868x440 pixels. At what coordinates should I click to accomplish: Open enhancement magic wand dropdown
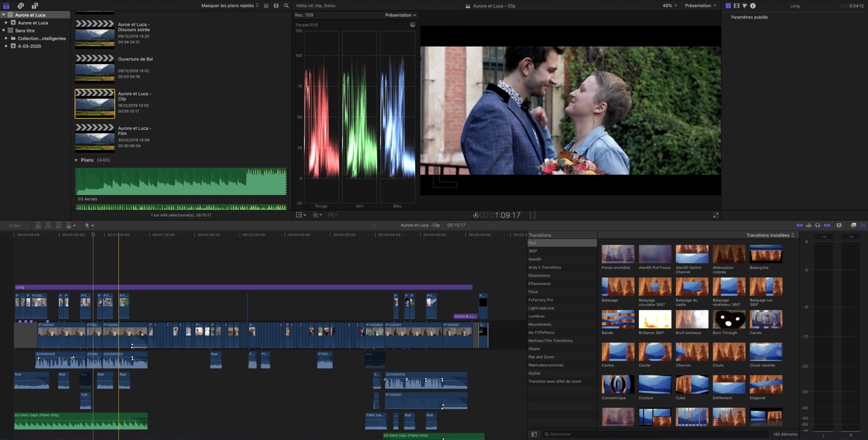[x=317, y=215]
